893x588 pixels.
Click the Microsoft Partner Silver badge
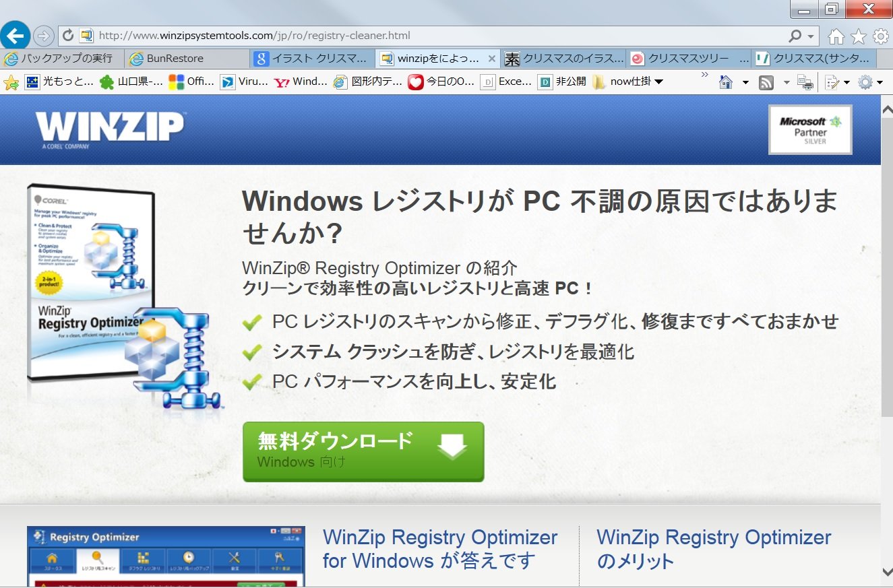point(810,130)
